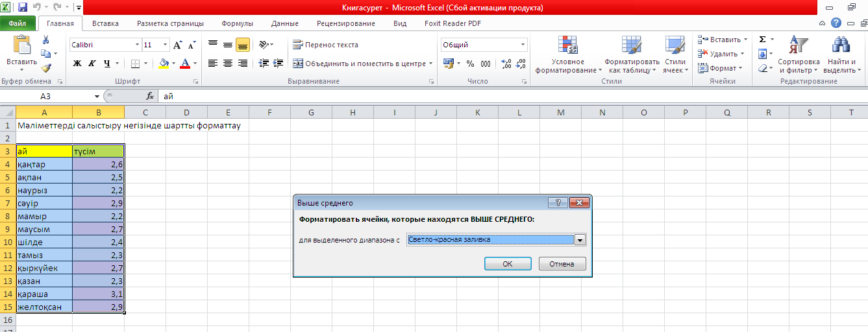868x332 pixels.
Task: Toggle italic formatting (К)
Action: tap(92, 64)
